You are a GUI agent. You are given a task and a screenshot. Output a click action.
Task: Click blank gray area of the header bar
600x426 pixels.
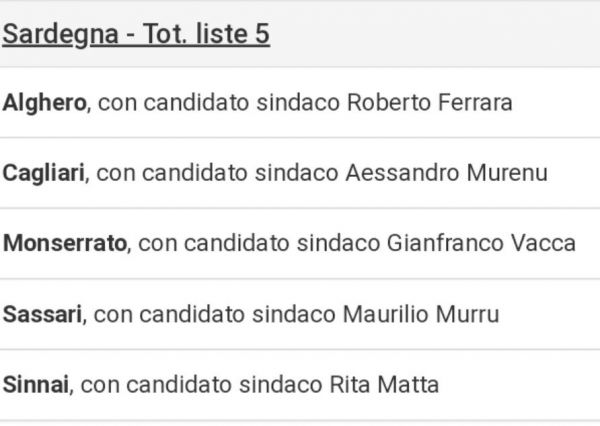pos(432,34)
